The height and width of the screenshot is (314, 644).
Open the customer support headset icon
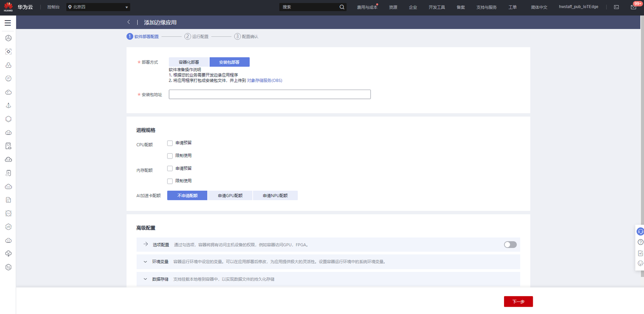[640, 231]
